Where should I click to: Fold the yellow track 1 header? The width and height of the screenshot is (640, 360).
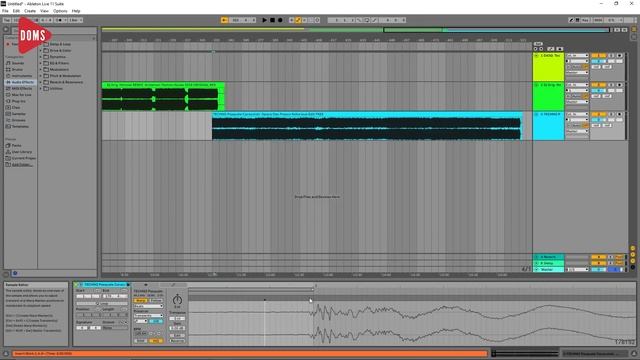[536, 56]
